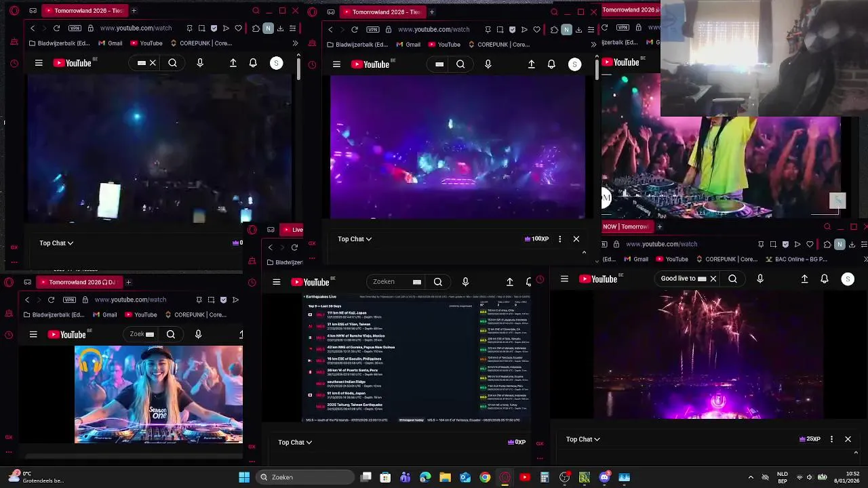Select 'NOW | Tomorrow' tab in fireworks window

[626, 226]
